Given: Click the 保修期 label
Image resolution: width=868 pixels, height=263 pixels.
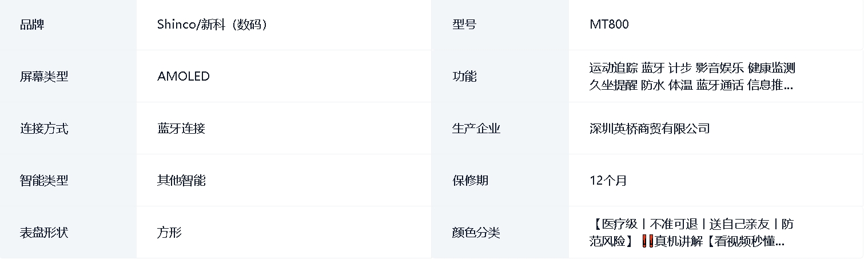Looking at the screenshot, I should (471, 181).
